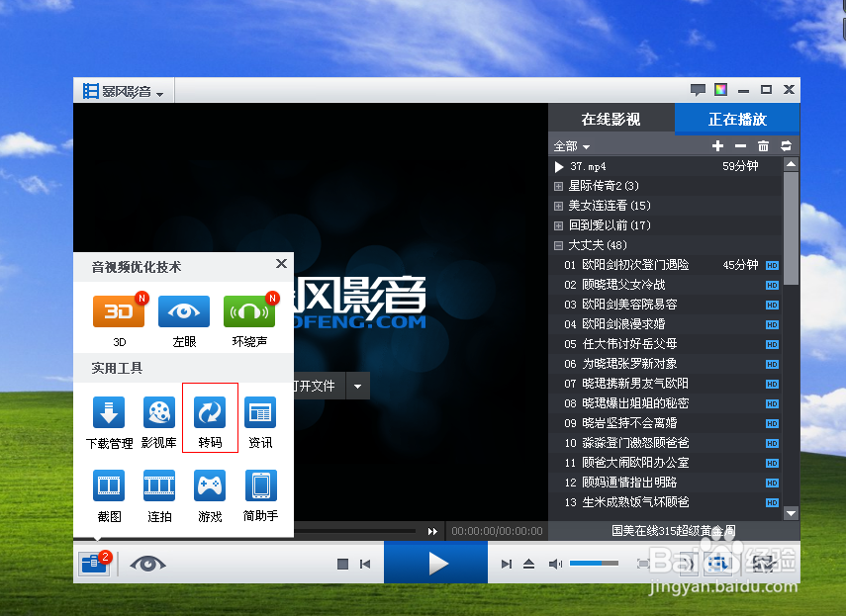The width and height of the screenshot is (846, 616).
Task: Select episode 06 为晓珺张罗新对象
Action: pos(665,364)
